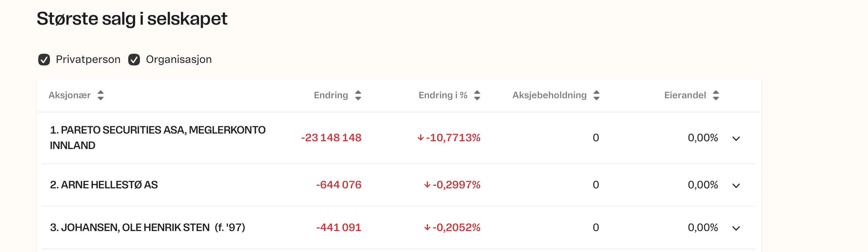The image size is (868, 252).
Task: Click sort arrows next to Endring i %
Action: click(x=477, y=95)
